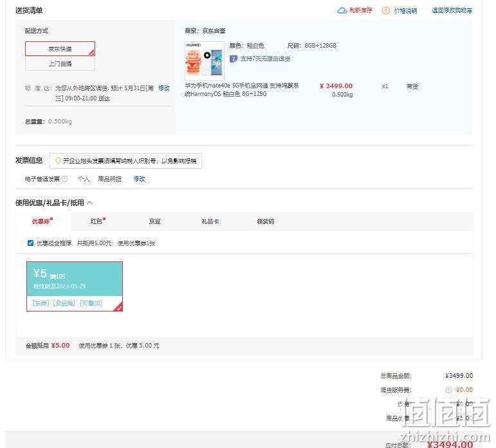
Task: Click 返回修改购物车 link
Action: (x=452, y=10)
